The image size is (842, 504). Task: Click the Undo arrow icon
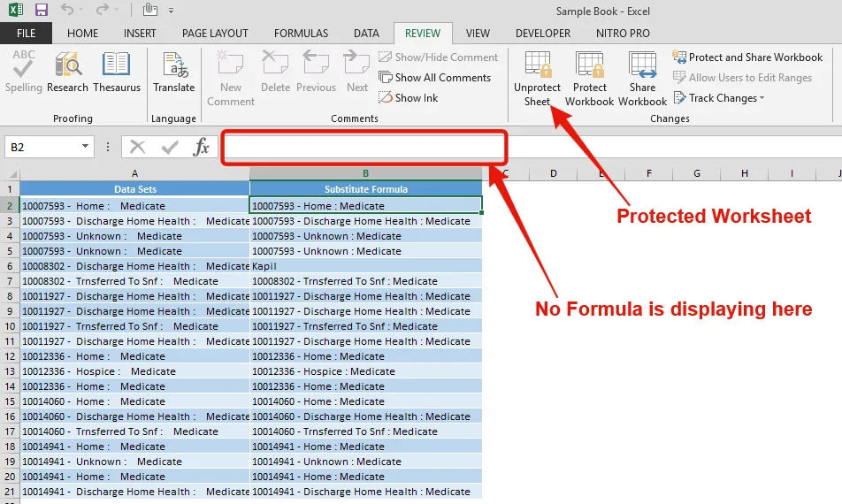coord(66,10)
